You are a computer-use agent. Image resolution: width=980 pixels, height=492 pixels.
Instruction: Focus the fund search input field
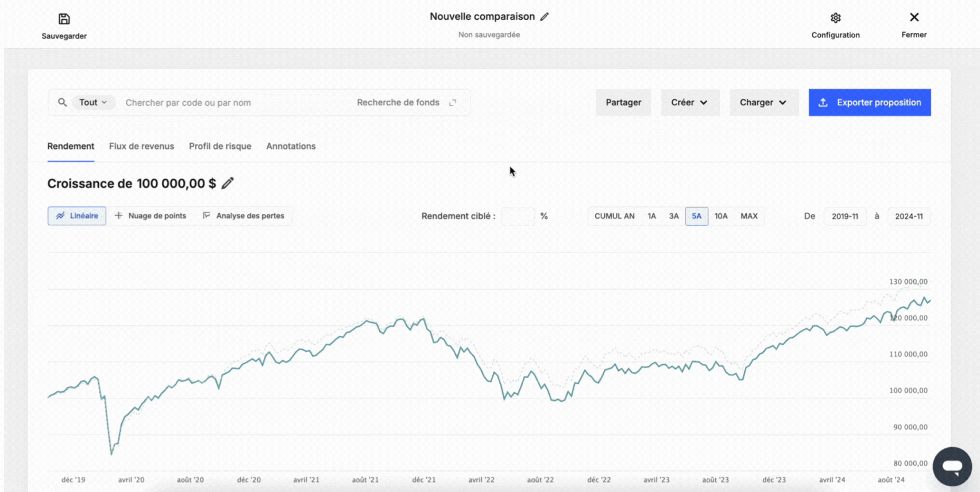click(x=236, y=102)
